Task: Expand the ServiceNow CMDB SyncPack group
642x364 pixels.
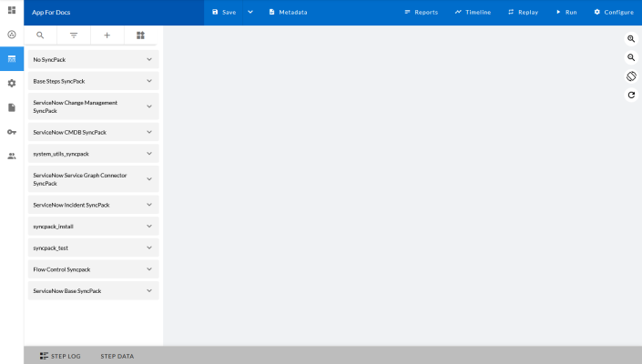Action: click(149, 132)
